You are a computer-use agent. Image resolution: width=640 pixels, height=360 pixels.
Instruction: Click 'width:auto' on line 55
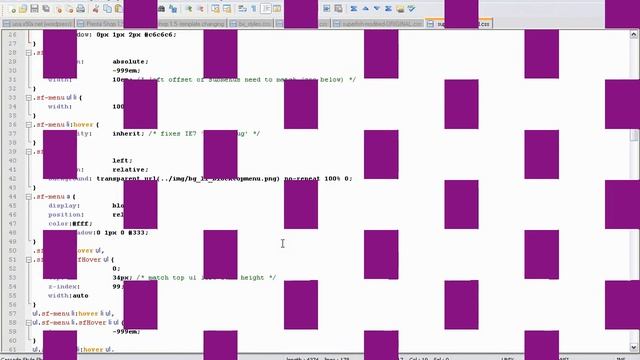pyautogui.click(x=68, y=296)
